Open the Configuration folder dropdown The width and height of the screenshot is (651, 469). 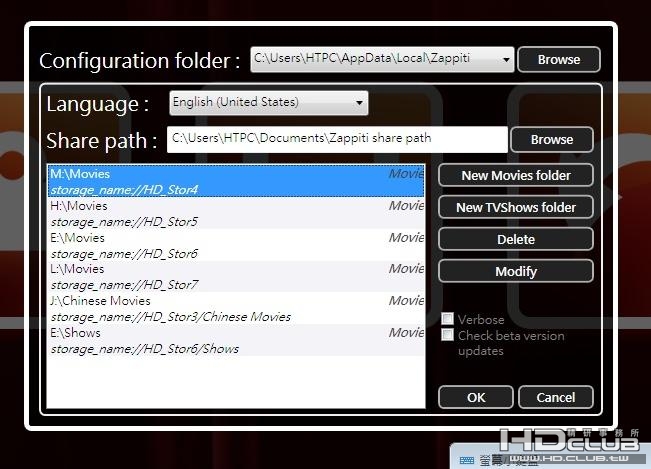point(382,59)
